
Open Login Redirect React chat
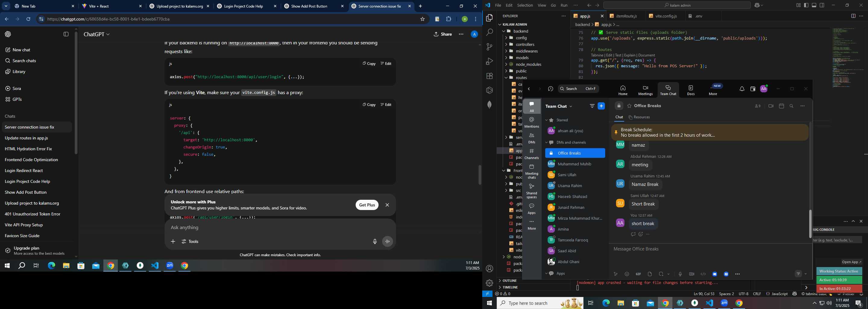coord(37,170)
